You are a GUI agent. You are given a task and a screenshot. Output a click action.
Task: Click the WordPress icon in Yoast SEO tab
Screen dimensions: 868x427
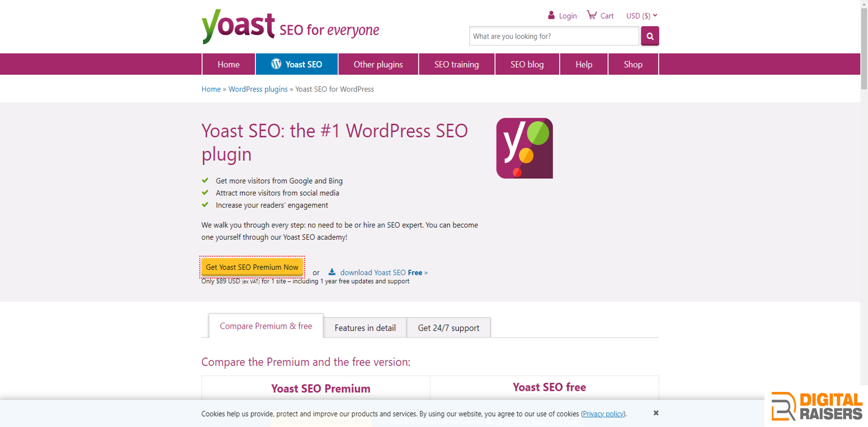(x=276, y=64)
